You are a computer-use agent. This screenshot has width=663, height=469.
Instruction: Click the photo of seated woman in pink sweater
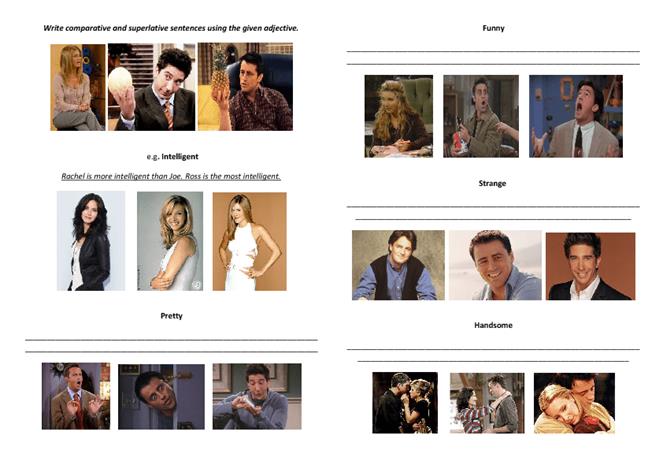click(x=78, y=87)
